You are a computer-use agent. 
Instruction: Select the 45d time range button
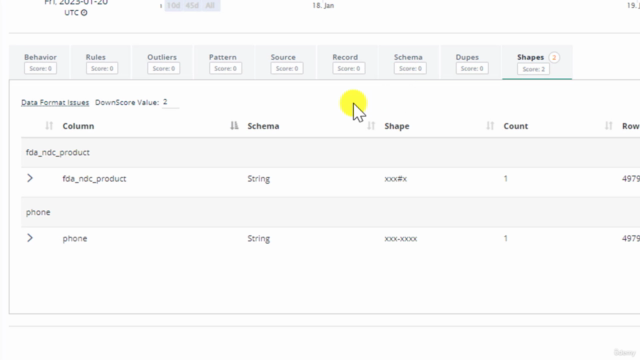[x=192, y=5]
